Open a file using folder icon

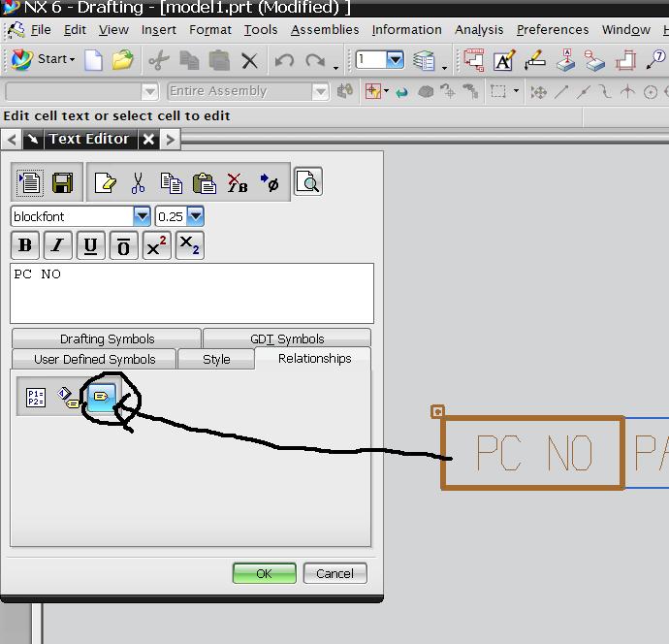123,60
